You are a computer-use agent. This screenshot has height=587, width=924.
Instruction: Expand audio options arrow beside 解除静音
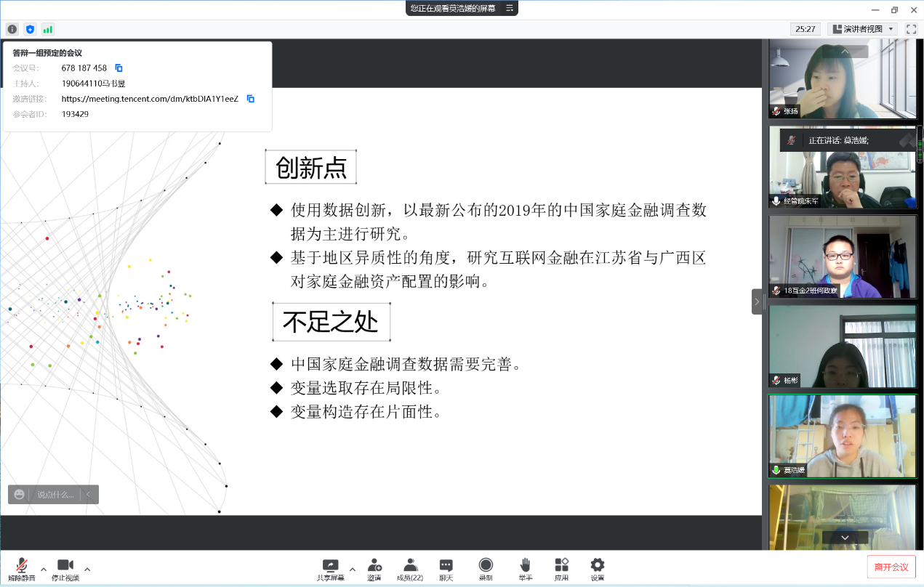44,569
